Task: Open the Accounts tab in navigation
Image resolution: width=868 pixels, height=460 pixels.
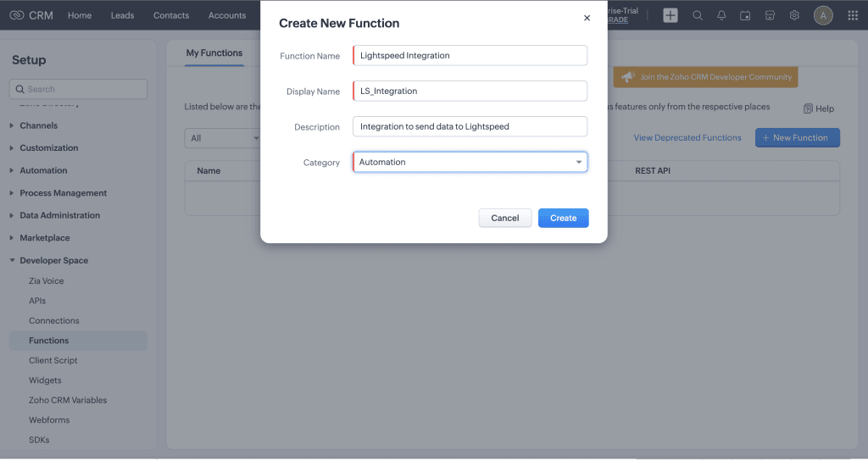Action: point(227,15)
